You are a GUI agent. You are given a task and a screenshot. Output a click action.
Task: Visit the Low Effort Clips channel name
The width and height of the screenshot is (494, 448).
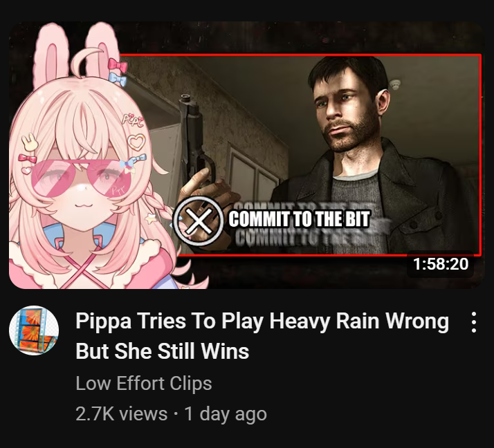click(144, 383)
